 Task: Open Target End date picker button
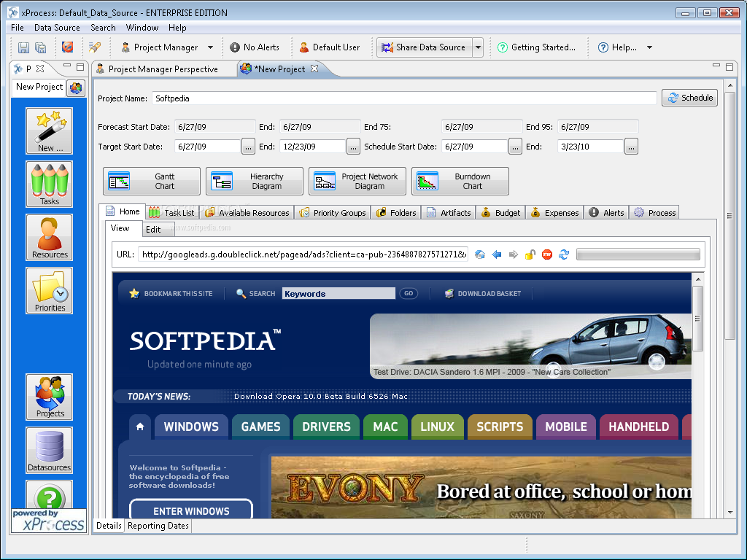(353, 147)
